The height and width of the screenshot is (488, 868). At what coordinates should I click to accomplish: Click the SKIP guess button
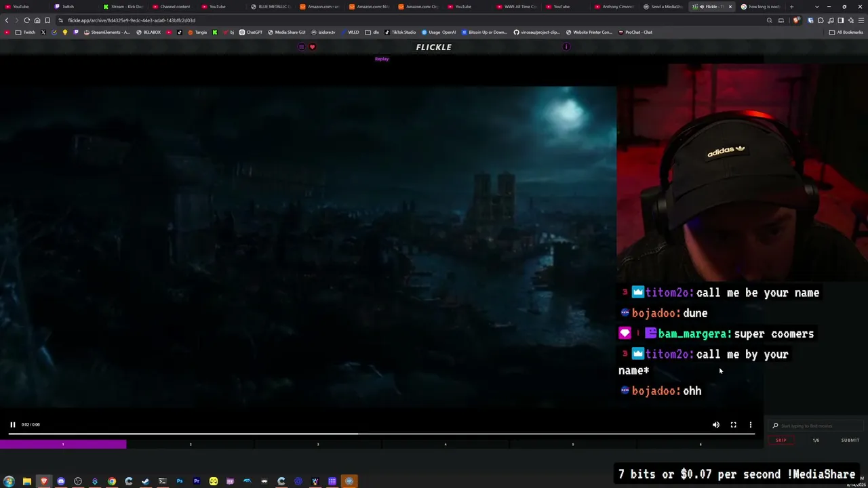click(781, 441)
